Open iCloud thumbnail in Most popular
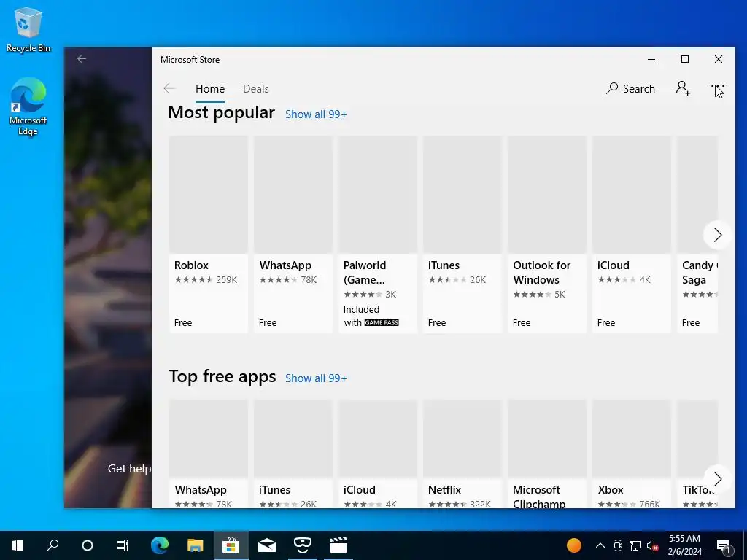747x560 pixels. coord(631,195)
